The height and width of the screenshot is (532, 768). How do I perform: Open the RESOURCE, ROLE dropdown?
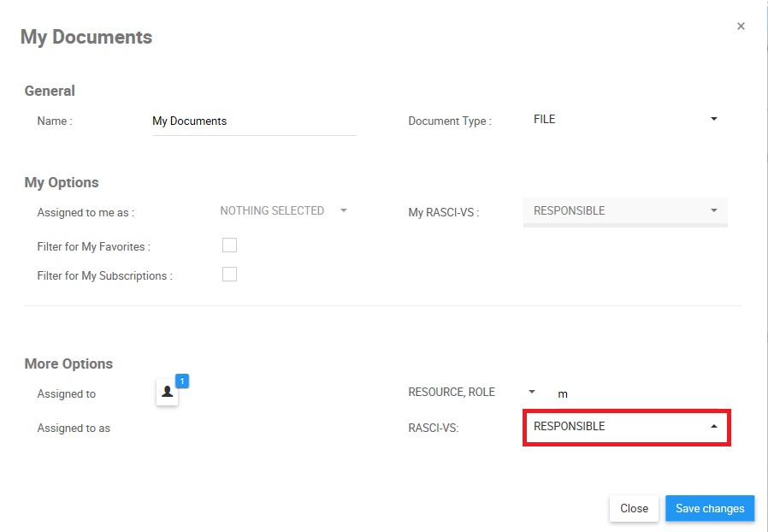tap(471, 393)
